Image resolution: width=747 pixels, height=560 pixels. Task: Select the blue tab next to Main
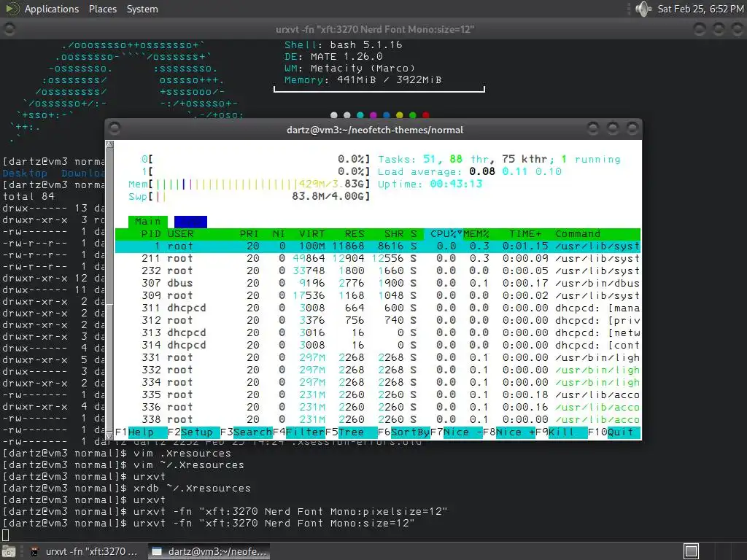[190, 222]
